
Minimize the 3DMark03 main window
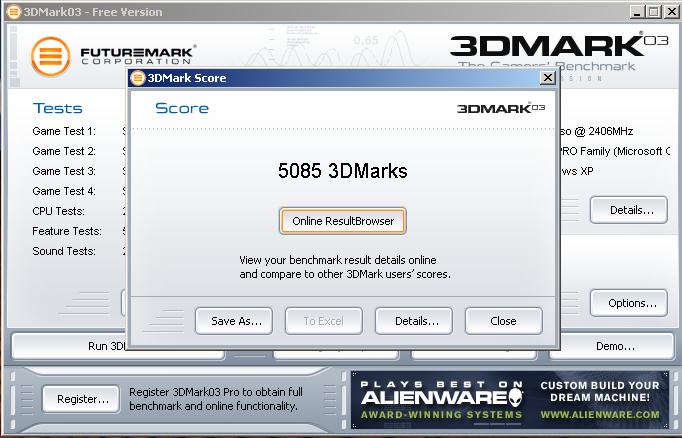tap(637, 12)
